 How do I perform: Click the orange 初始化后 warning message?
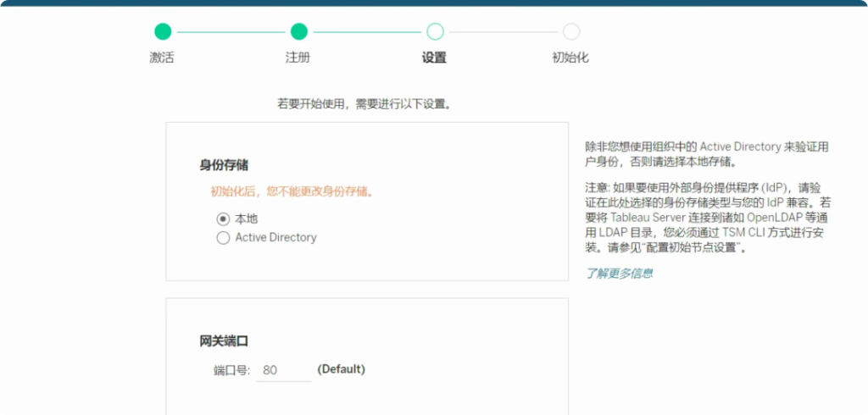292,191
